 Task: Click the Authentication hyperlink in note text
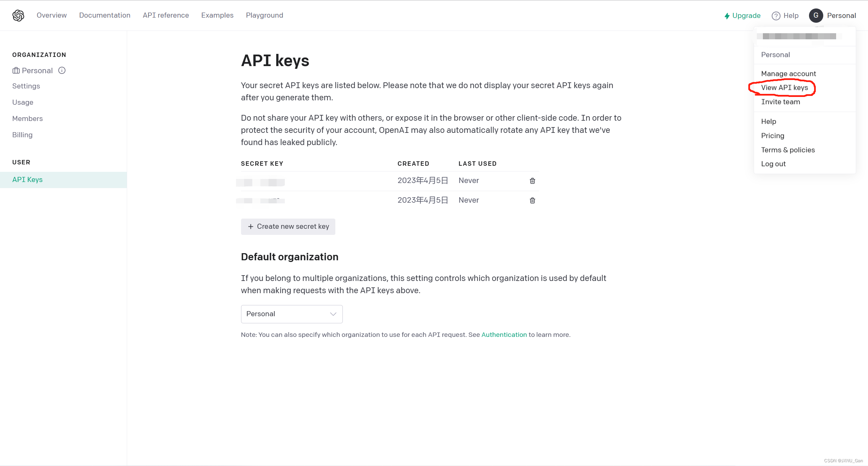pos(504,335)
